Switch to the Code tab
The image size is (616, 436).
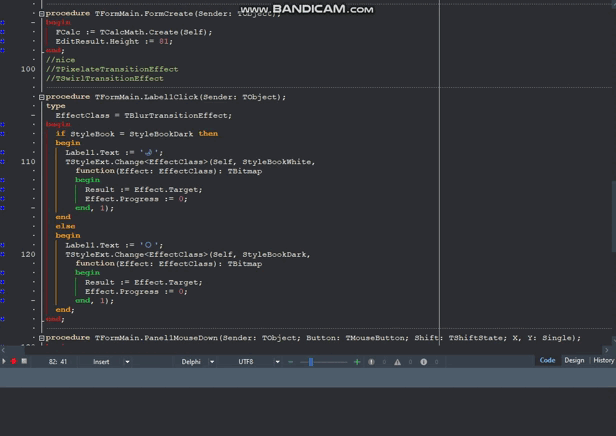[547, 360]
